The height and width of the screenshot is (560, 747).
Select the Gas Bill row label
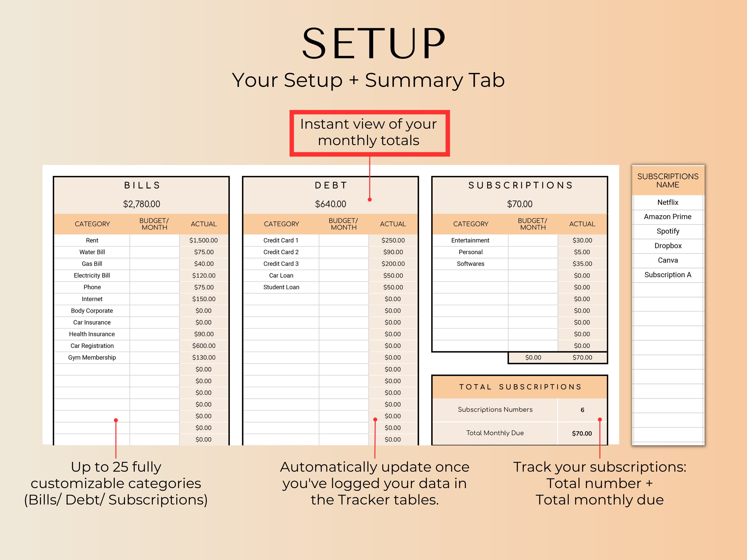point(92,264)
